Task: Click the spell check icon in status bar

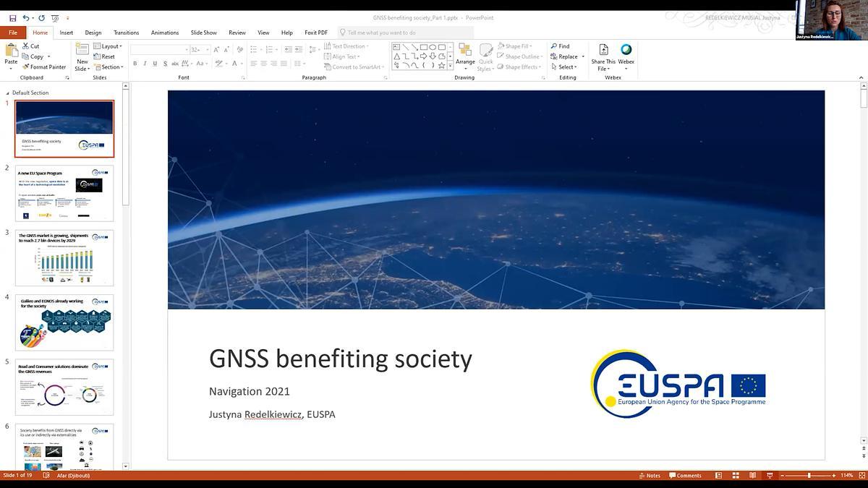Action: (46, 476)
